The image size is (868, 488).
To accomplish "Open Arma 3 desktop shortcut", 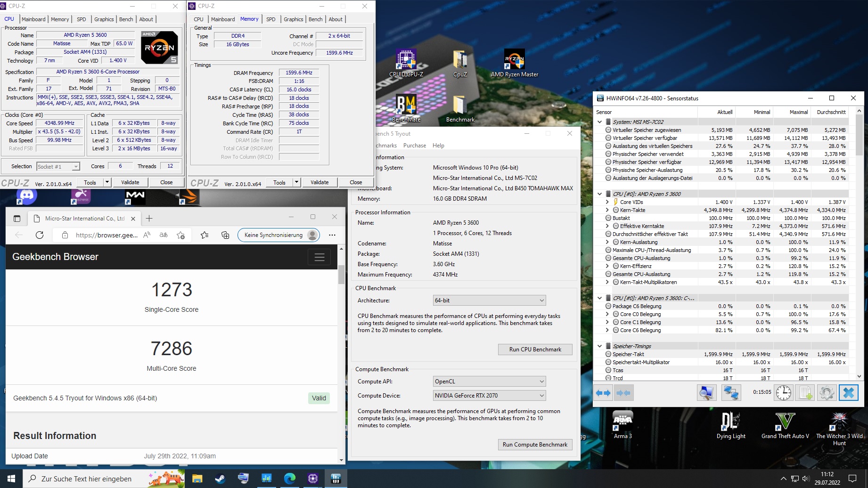I will (x=622, y=425).
